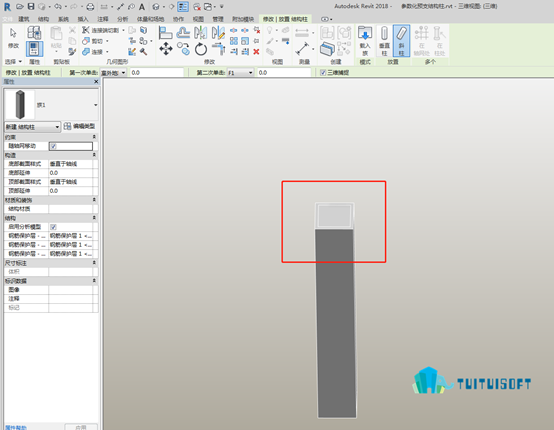
Task: Select the Text 'A' tool in quick access
Action: pos(142,7)
